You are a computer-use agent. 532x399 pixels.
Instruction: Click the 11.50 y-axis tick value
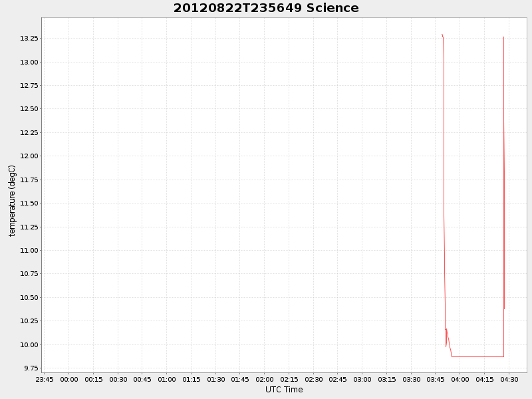coord(29,203)
